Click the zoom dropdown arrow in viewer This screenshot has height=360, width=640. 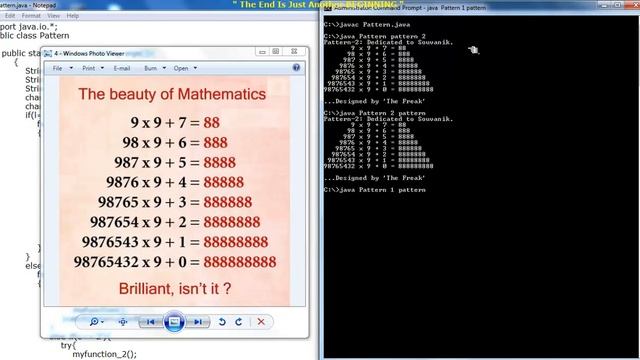(x=102, y=322)
